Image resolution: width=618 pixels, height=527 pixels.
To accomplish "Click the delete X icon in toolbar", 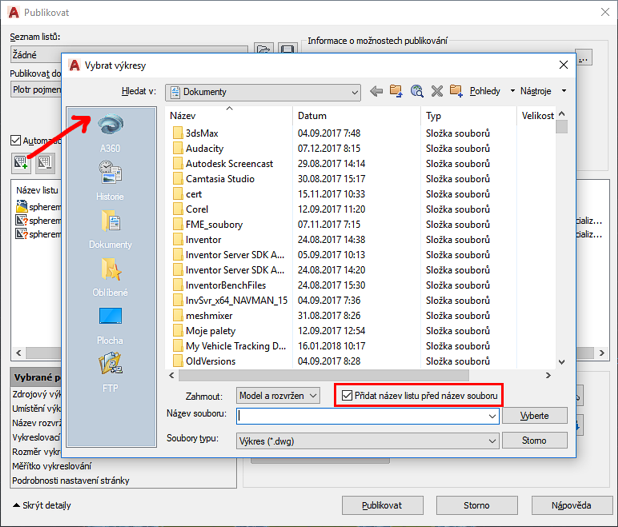I will pos(437,92).
